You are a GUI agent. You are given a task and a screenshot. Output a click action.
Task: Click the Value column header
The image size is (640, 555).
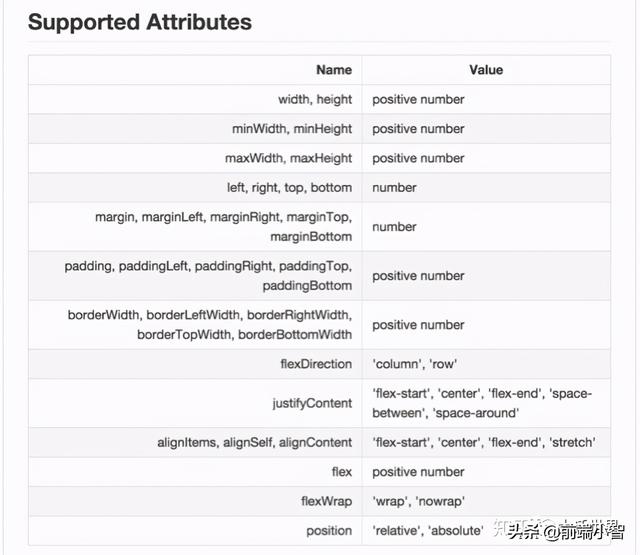[486, 70]
